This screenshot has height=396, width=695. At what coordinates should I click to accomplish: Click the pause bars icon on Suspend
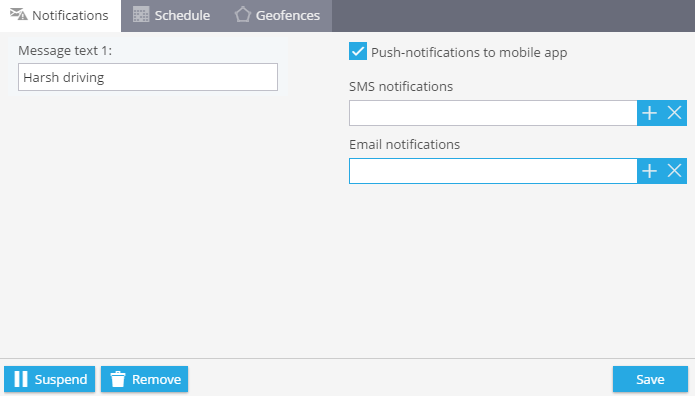click(21, 379)
